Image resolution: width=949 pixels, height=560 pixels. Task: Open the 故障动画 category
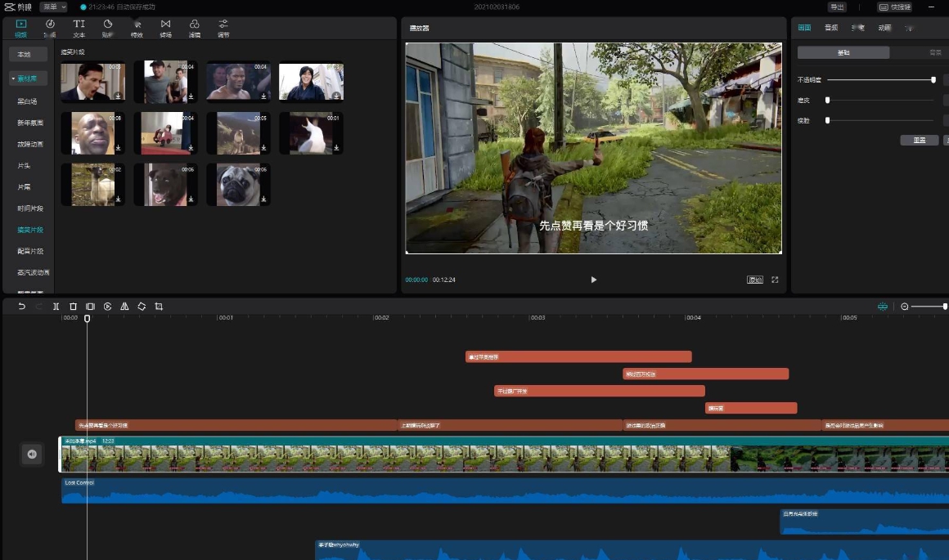[29, 144]
